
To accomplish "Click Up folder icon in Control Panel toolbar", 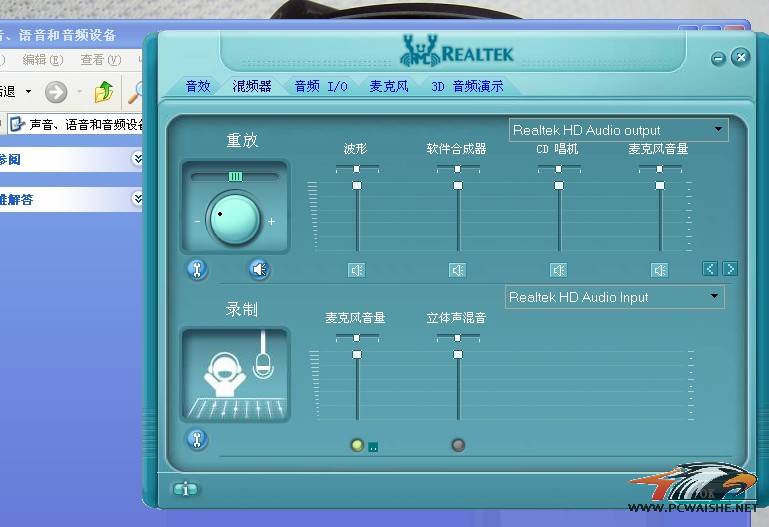I will click(x=103, y=92).
